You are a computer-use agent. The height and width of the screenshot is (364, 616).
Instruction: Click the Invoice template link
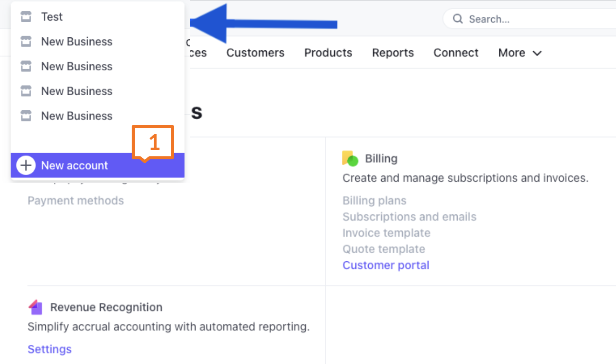pyautogui.click(x=386, y=233)
